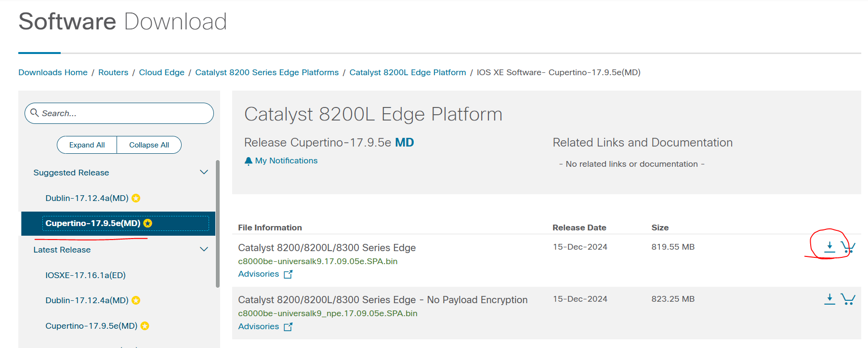This screenshot has height=348, width=868.
Task: Select IOSXE-17.16.1a(ED) release
Action: pos(85,275)
